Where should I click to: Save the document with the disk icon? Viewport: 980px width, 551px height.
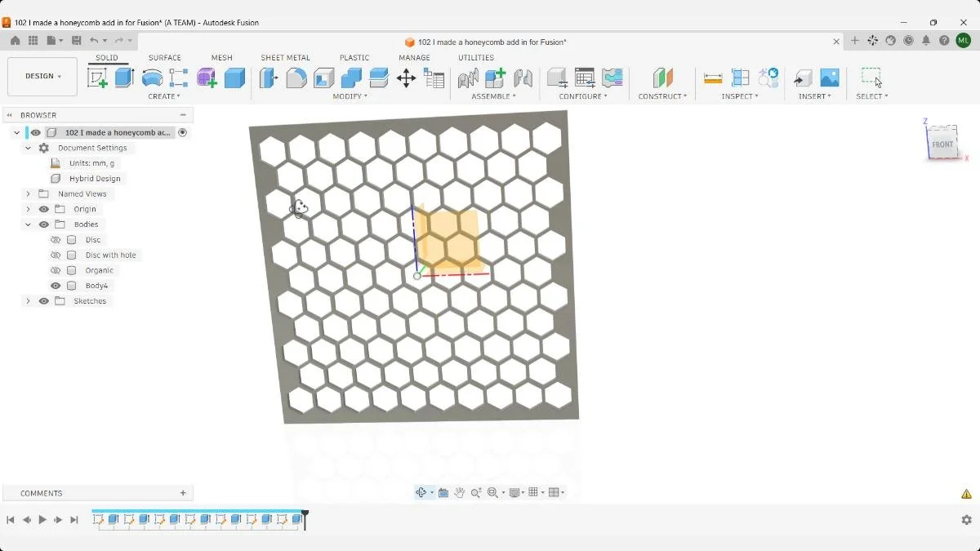coord(76,40)
